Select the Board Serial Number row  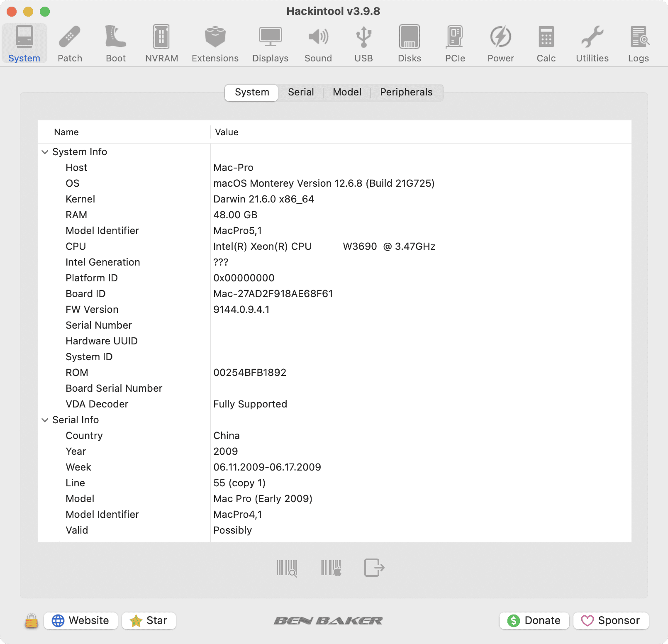click(335, 388)
